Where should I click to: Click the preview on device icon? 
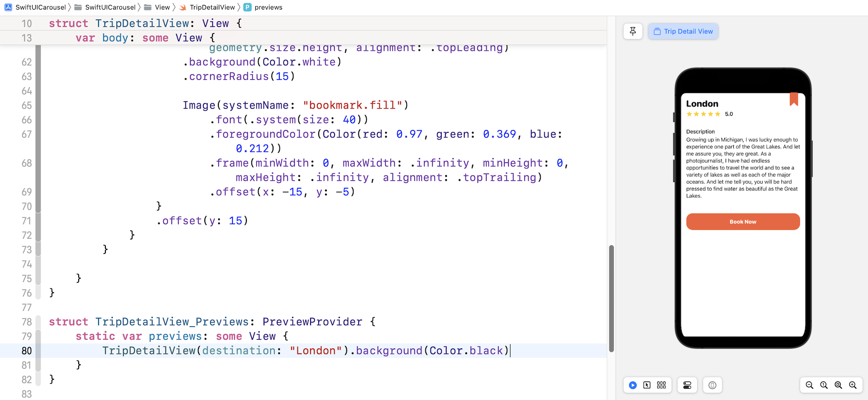[712, 385]
